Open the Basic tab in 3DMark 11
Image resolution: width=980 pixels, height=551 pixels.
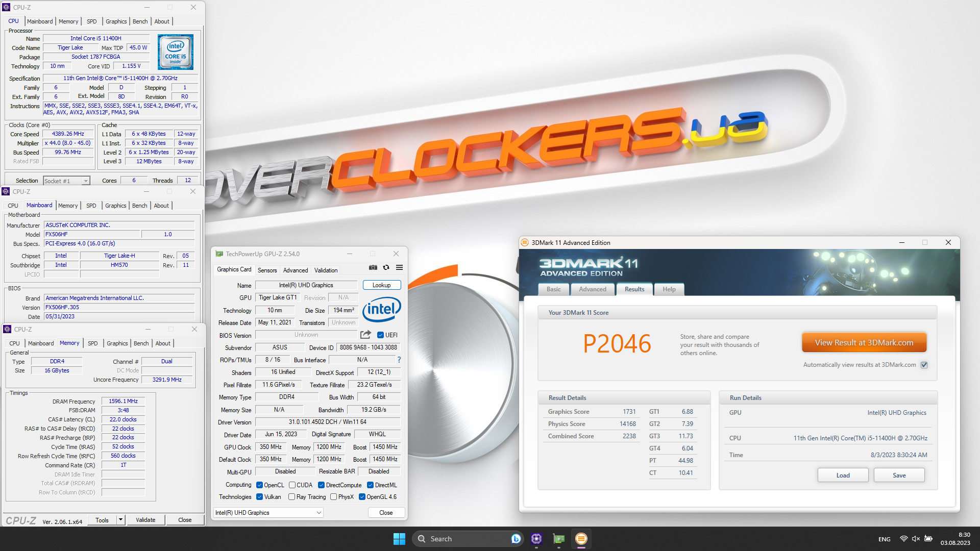coord(554,289)
